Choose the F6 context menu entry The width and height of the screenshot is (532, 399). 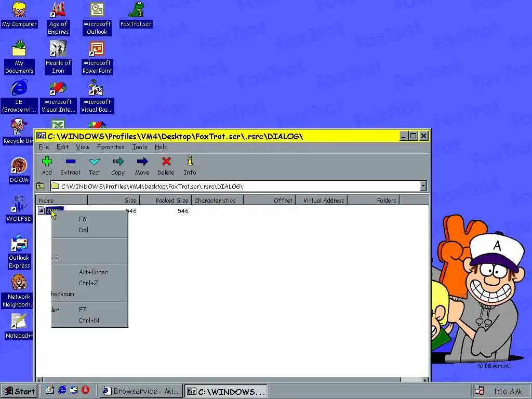point(89,219)
